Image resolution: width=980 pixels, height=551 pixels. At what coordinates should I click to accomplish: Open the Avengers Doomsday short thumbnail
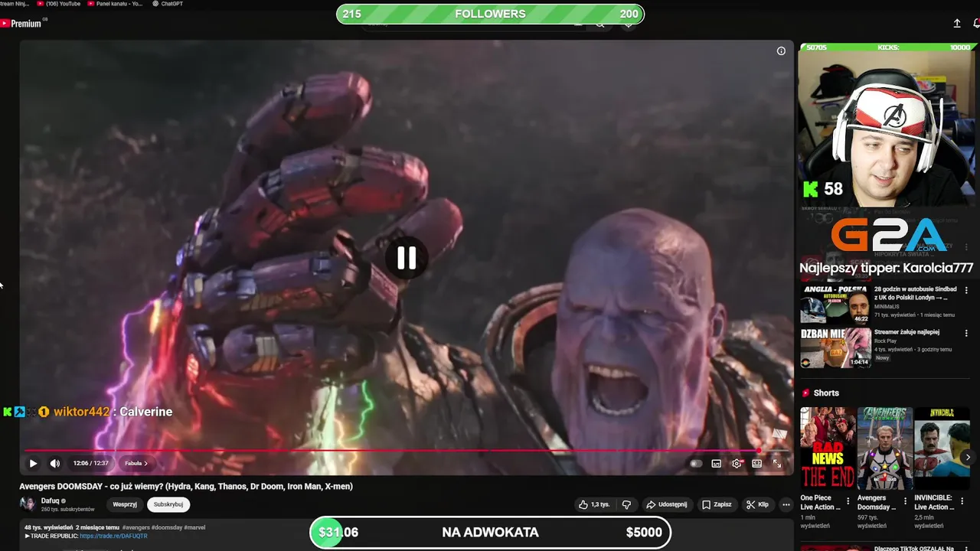click(885, 448)
